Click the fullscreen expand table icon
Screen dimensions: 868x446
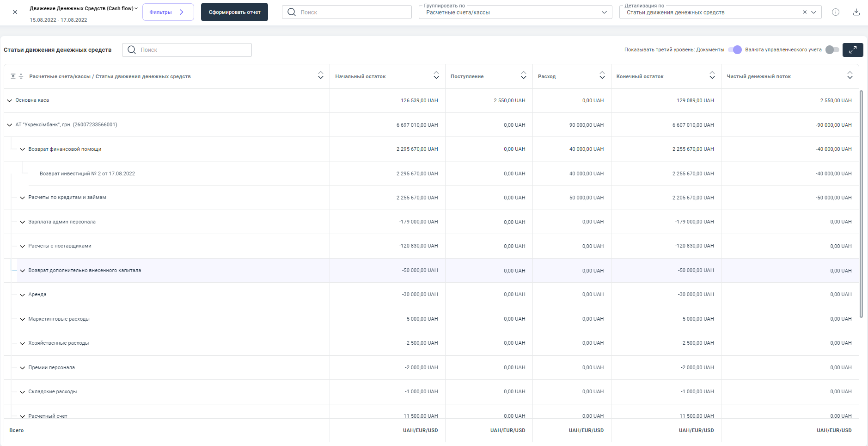coord(853,50)
